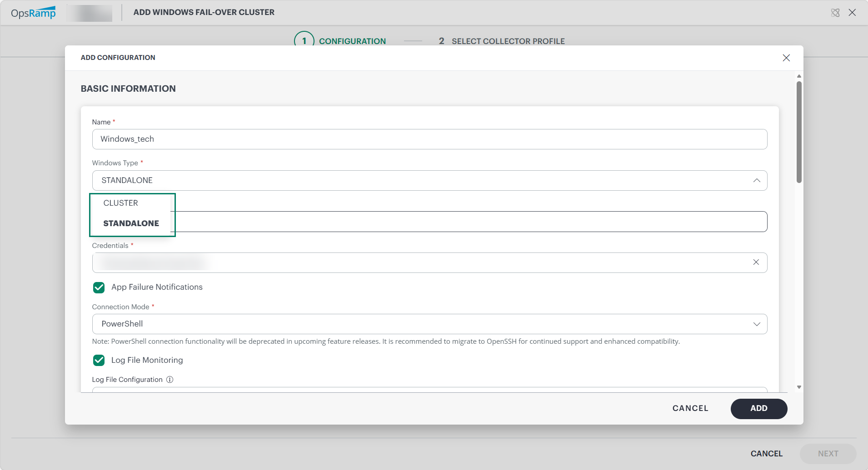868x470 pixels.
Task: Clear the Credentials field selection
Action: 756,262
